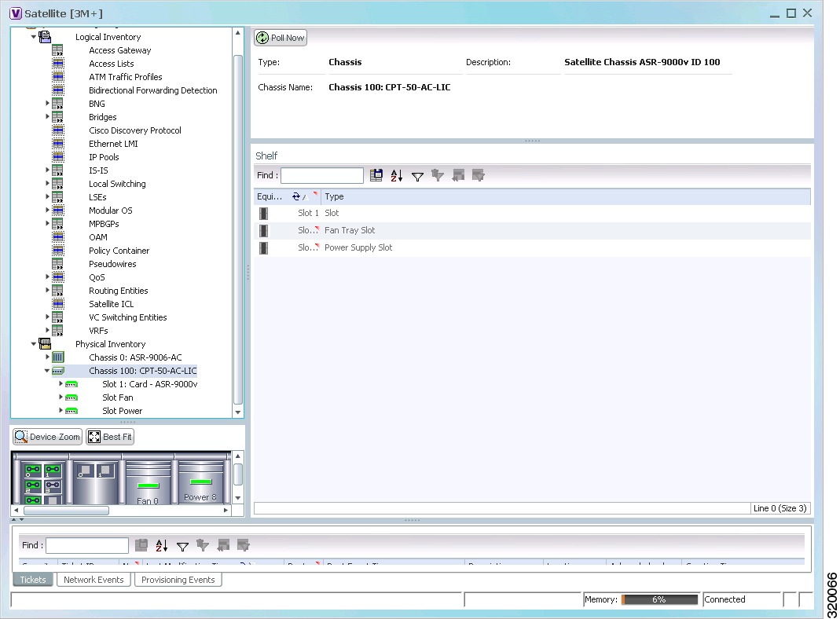840x619 pixels.
Task: Switch to the Tickets tab
Action: (33, 580)
